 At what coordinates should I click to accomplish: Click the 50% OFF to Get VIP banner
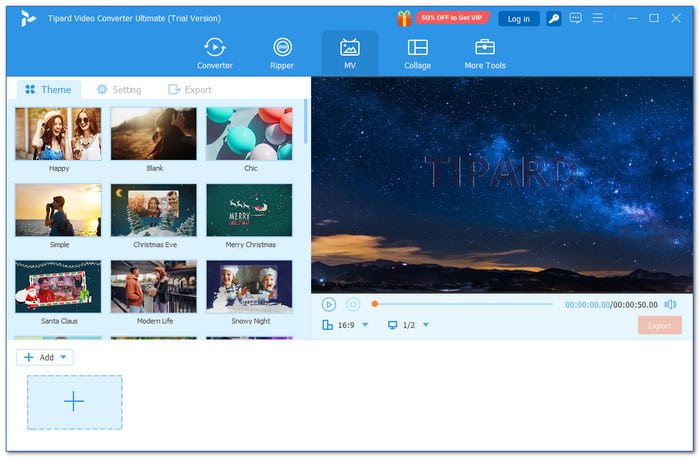pos(453,18)
